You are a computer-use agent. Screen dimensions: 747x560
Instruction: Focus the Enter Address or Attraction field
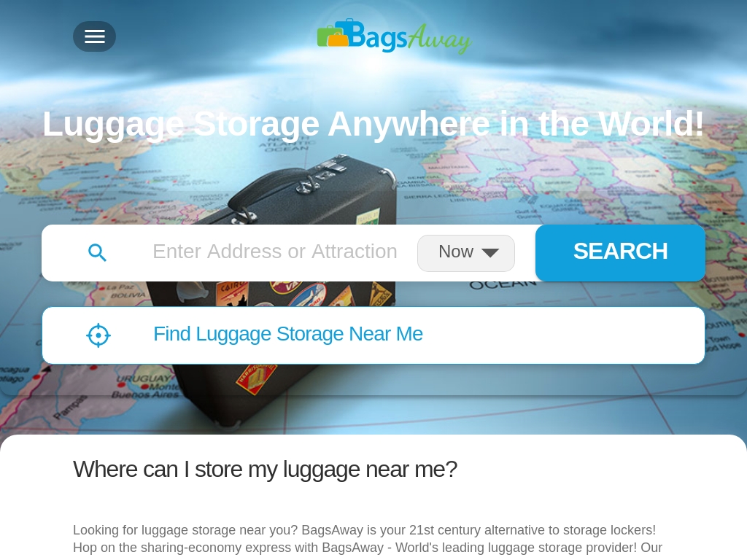click(x=275, y=252)
